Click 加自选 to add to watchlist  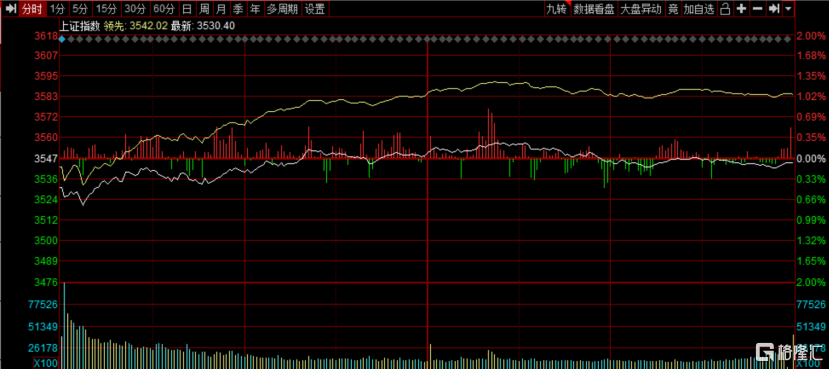(x=699, y=8)
